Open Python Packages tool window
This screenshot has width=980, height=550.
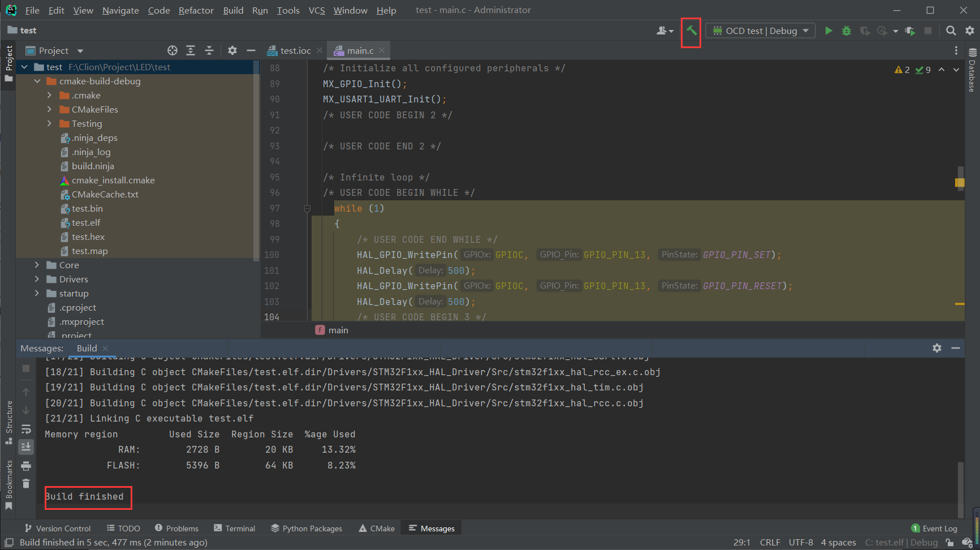tap(306, 528)
